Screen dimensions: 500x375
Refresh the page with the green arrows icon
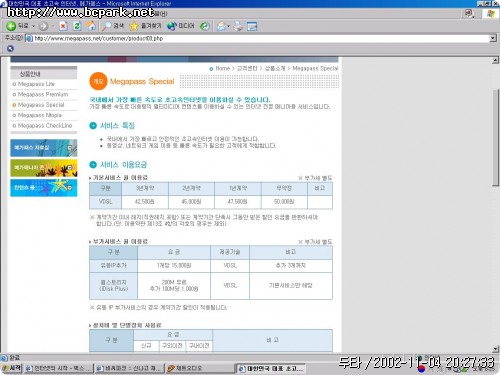pos(77,26)
